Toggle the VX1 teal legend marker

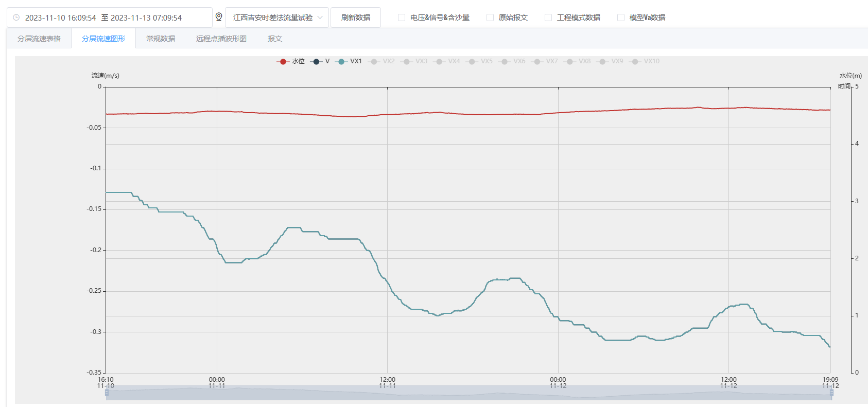pyautogui.click(x=341, y=61)
